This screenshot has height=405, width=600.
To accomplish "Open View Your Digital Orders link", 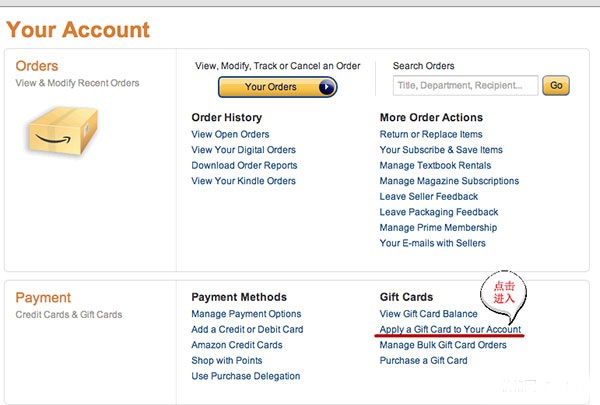I will 244,150.
